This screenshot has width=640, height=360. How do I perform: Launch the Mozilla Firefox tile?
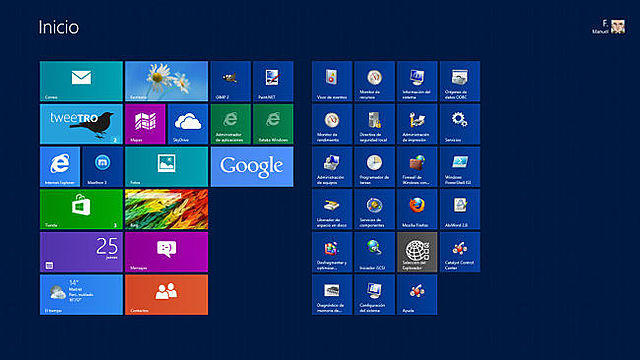[417, 209]
